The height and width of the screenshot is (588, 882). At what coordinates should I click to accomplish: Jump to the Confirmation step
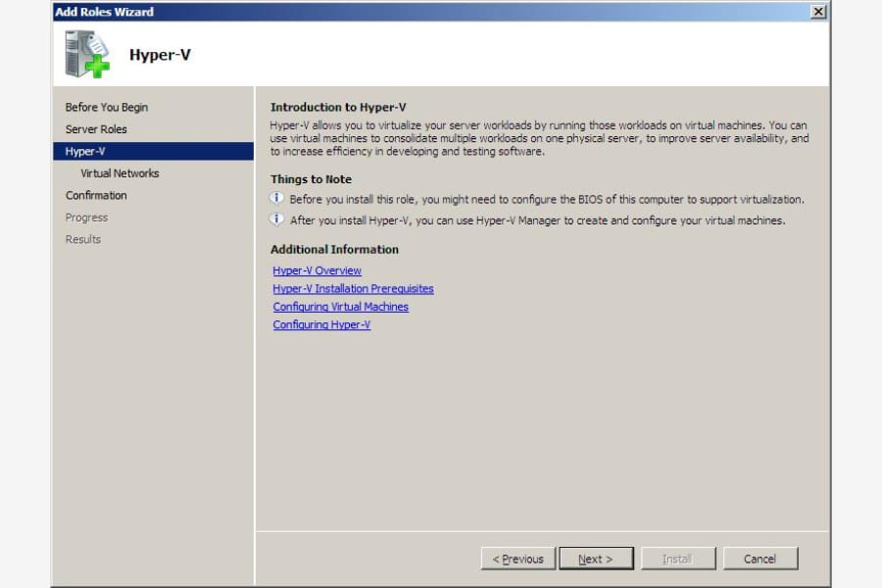[x=96, y=195]
